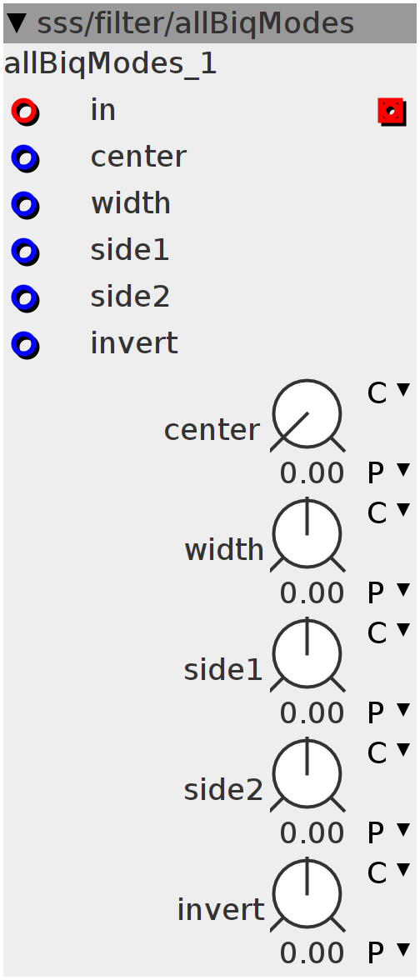Screen dimensions: 420x980
Task: Click the allBiqModes_1 instance name label
Action: pos(111,64)
